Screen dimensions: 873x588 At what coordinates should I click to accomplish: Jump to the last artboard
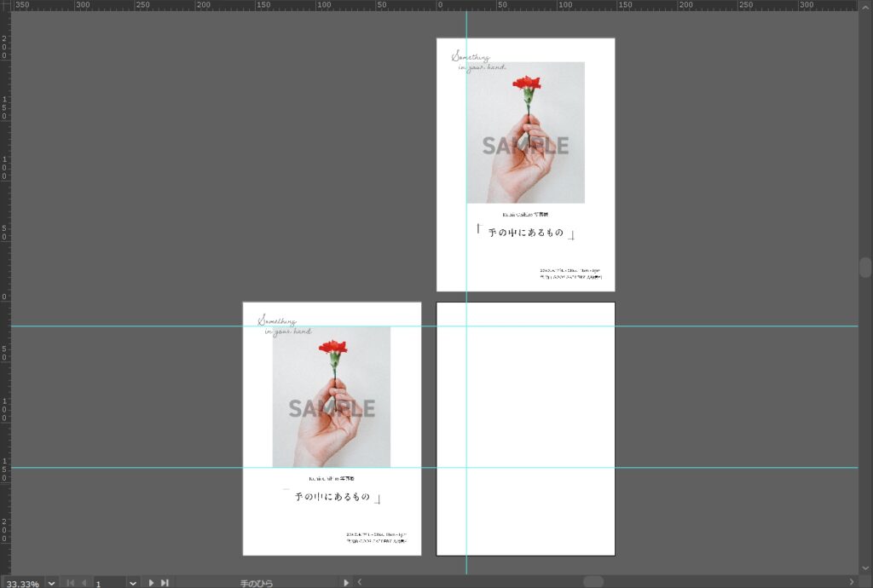coord(165,583)
